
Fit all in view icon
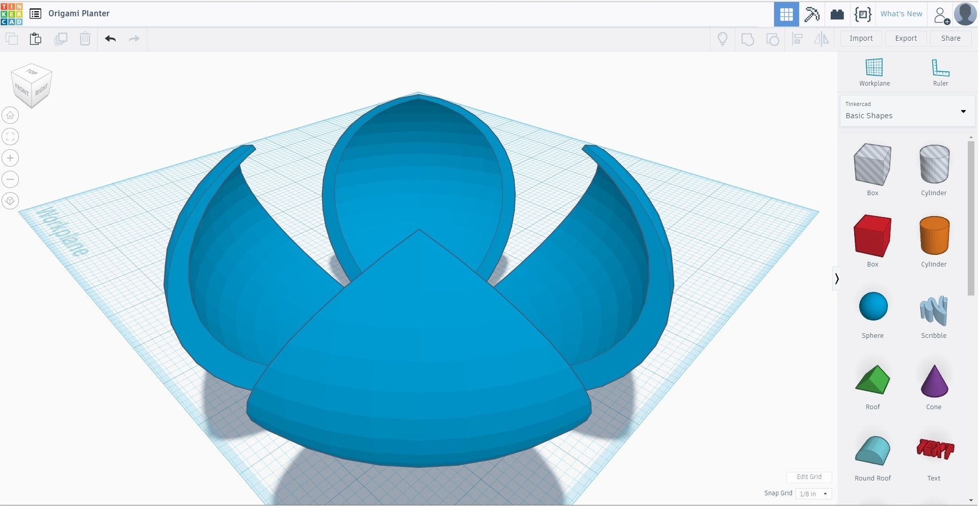pyautogui.click(x=10, y=137)
